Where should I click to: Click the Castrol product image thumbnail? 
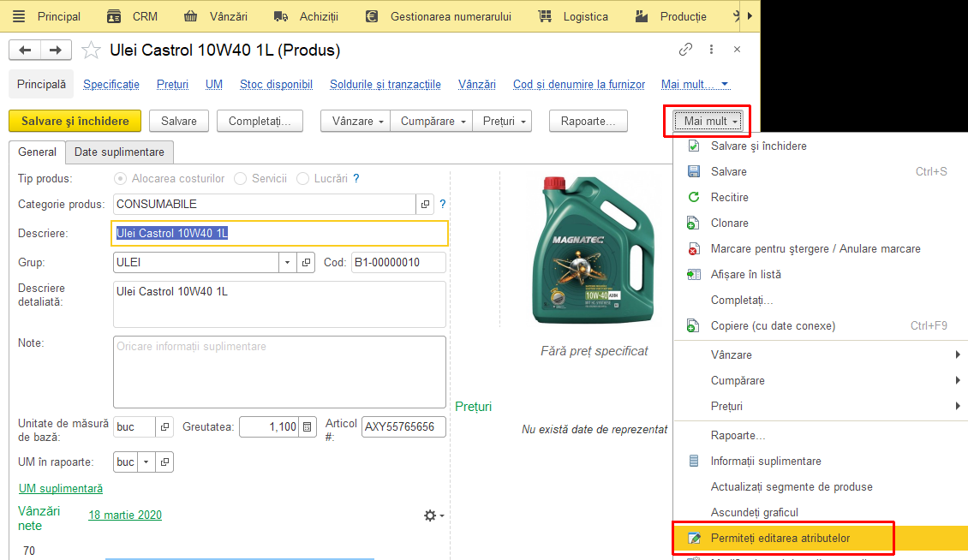594,250
